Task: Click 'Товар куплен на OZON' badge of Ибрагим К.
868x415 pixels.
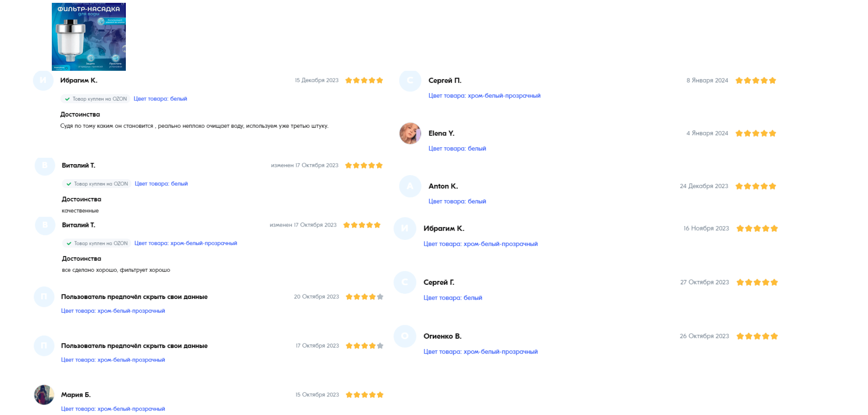Action: [96, 99]
